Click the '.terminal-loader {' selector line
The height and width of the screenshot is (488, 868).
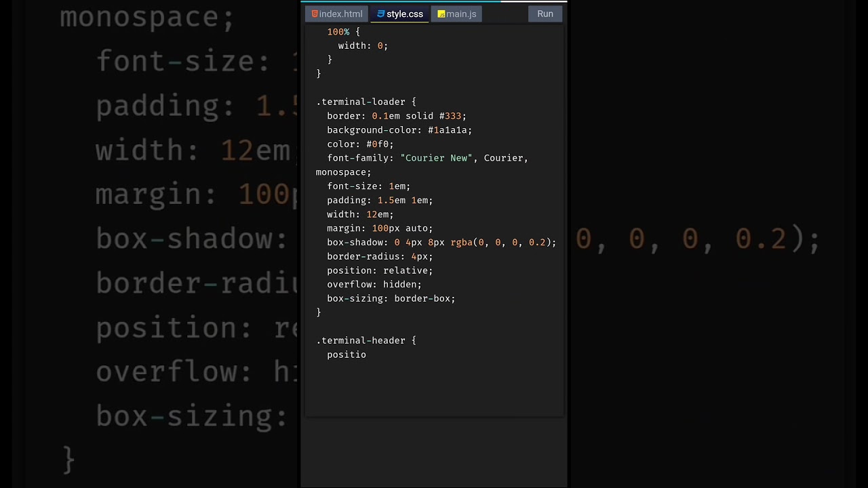pyautogui.click(x=366, y=102)
